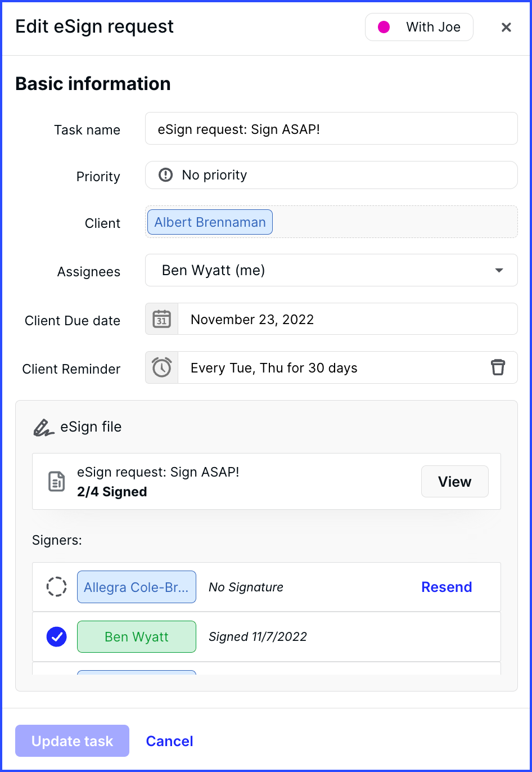Resend request to Allegra Cole-Br
The width and height of the screenshot is (532, 772).
click(447, 587)
